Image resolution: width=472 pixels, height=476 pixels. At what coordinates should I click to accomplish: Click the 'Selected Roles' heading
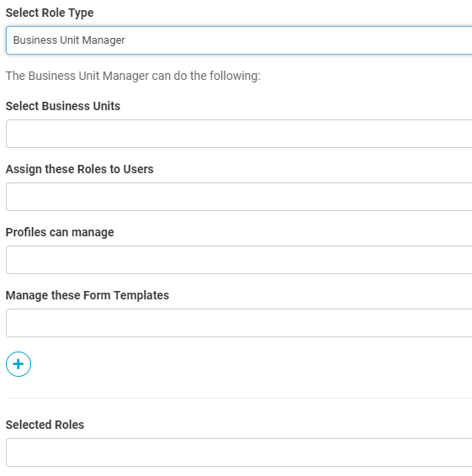[45, 425]
